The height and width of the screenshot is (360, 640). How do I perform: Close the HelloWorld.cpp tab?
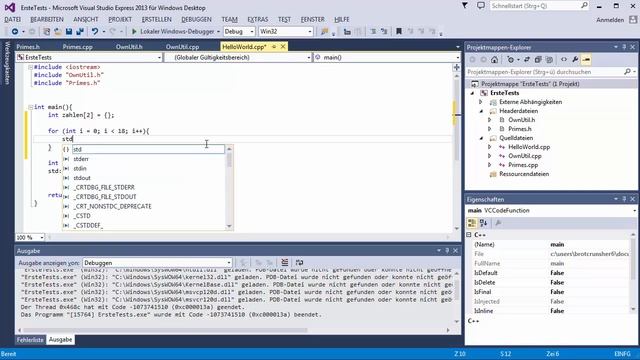point(283,47)
